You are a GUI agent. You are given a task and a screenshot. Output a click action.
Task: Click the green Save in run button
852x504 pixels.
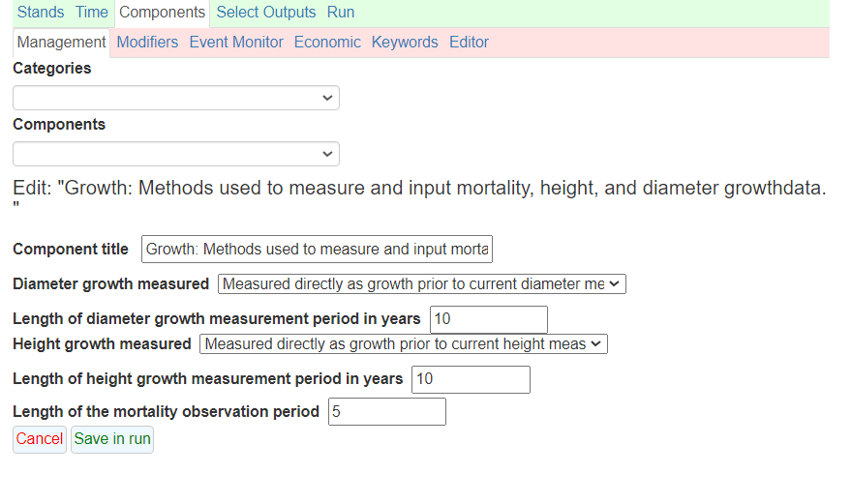112,439
